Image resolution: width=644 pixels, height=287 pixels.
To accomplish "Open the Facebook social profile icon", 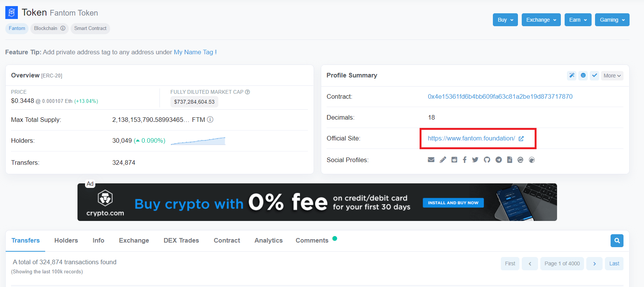I will [464, 160].
